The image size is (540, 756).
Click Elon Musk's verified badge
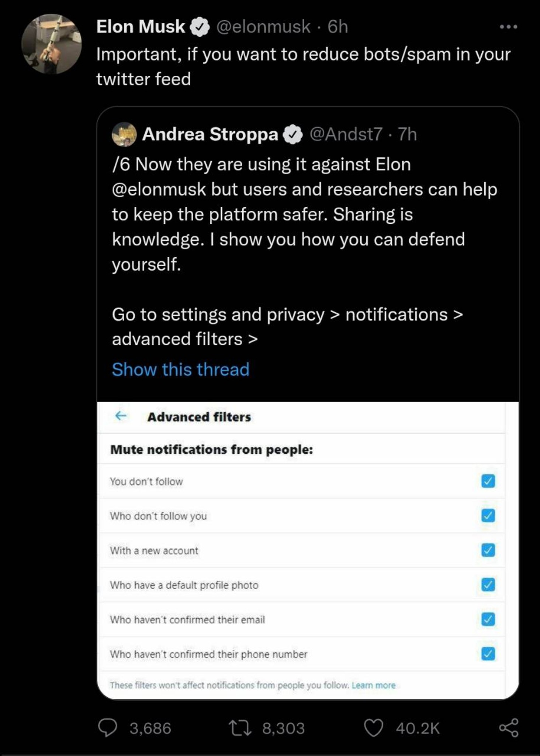(x=200, y=27)
